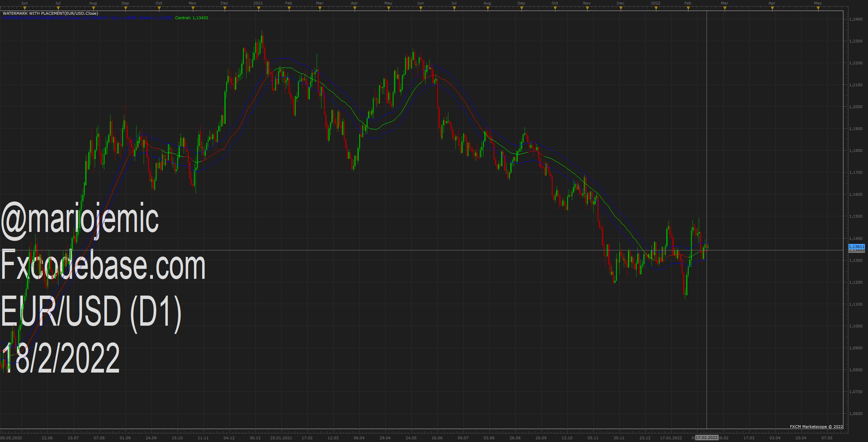
Task: Click the 1,1800 price level on axis
Action: coord(856,151)
